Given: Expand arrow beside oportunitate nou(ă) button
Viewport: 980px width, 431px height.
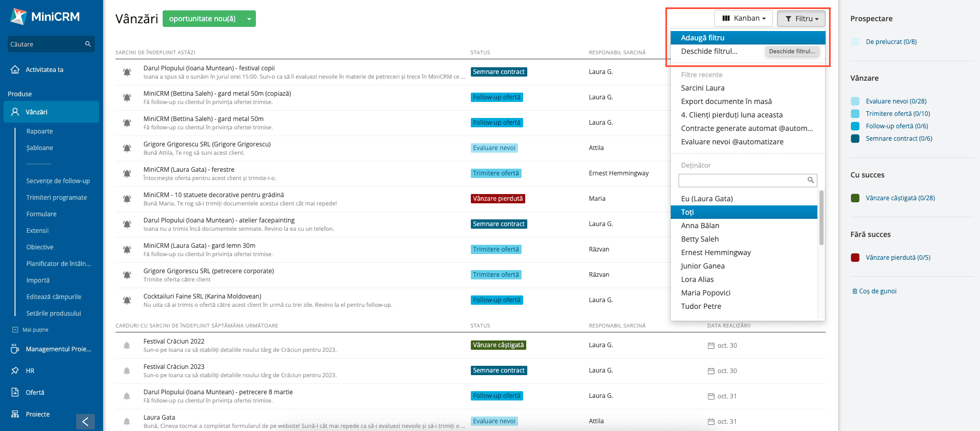Looking at the screenshot, I should [249, 19].
